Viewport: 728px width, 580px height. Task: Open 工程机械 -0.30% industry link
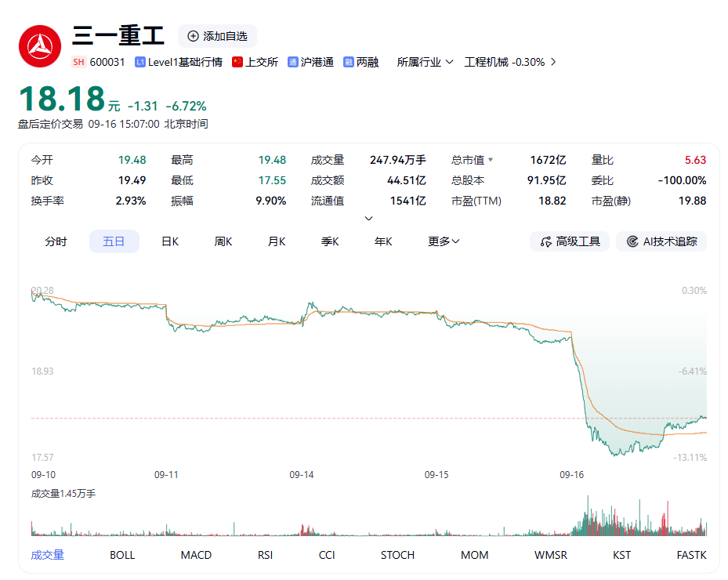point(510,62)
